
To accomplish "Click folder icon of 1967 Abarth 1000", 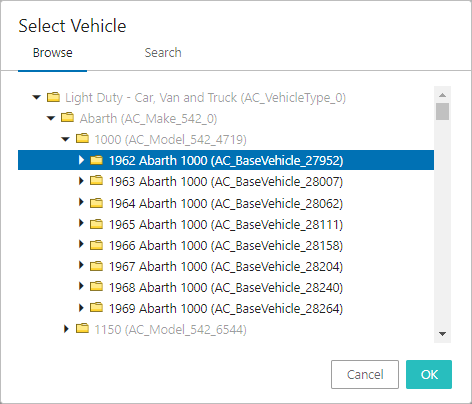I will click(x=97, y=266).
